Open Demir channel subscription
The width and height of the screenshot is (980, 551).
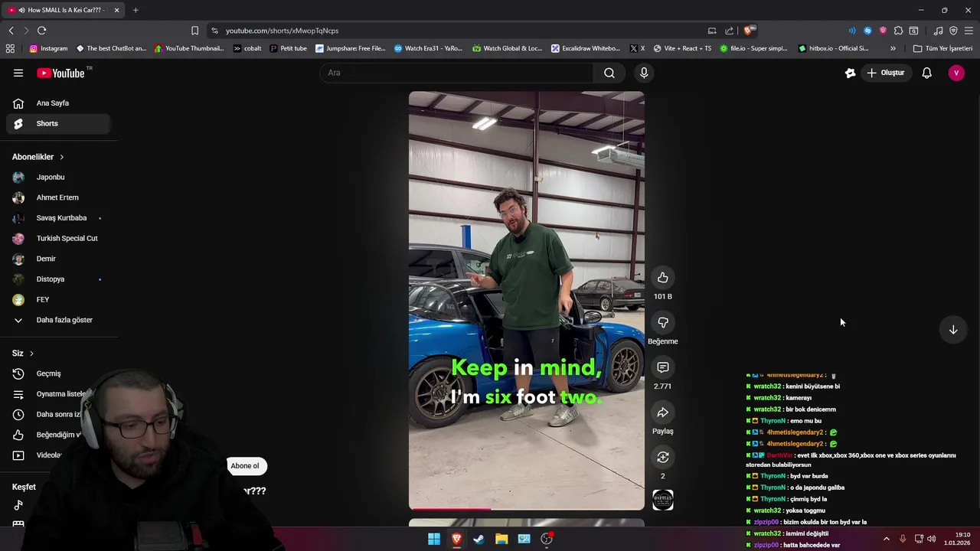(x=58, y=259)
